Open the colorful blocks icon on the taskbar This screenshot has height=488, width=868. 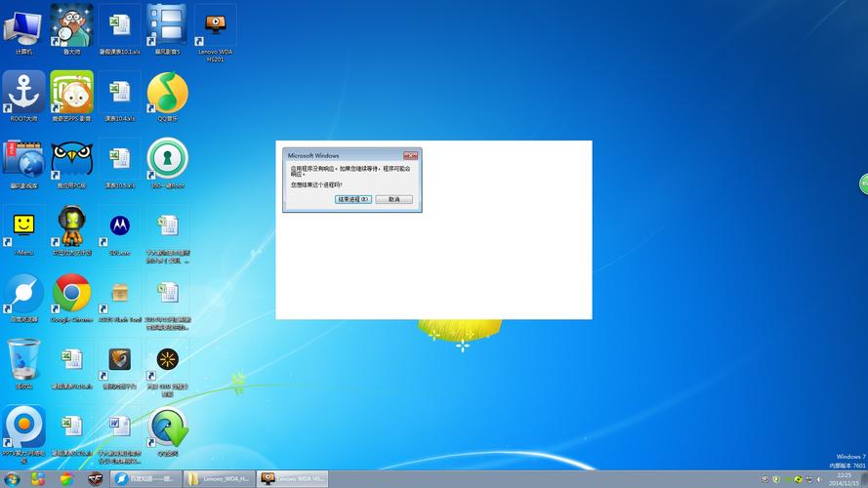pos(38,478)
